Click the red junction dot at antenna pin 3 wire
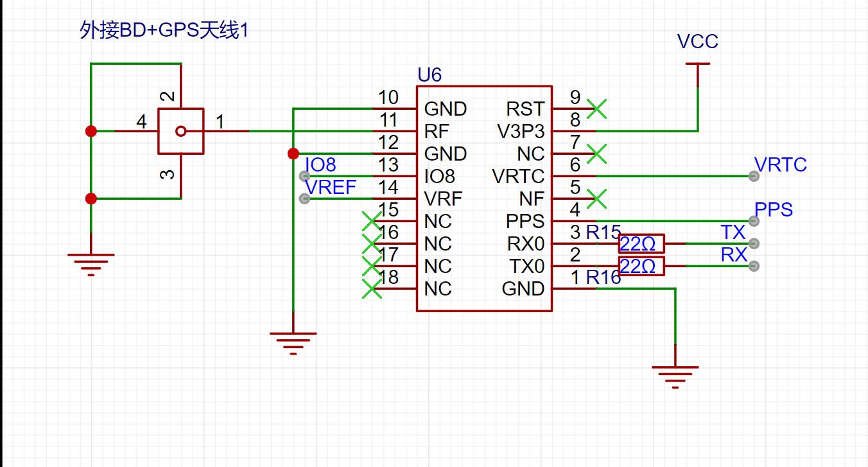This screenshot has height=467, width=868. tap(91, 198)
